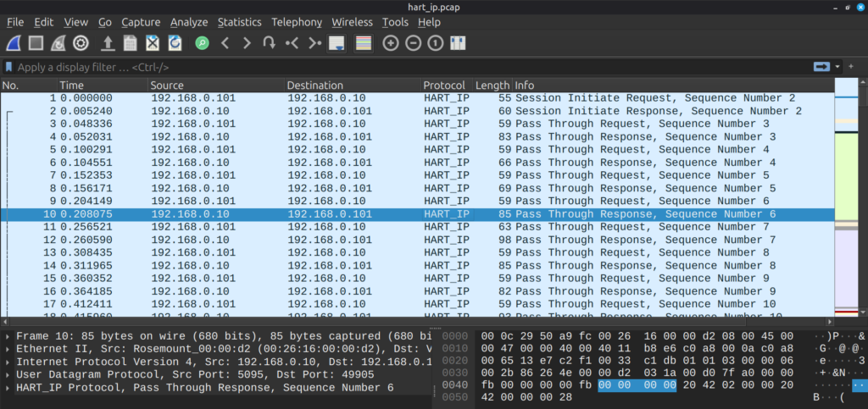Go to specified packet
This screenshot has width=868, height=409.
coord(269,43)
